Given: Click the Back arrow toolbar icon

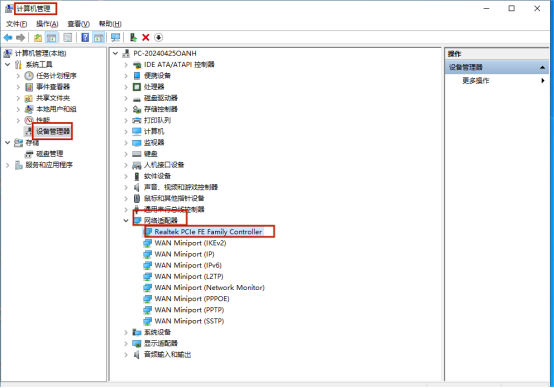Looking at the screenshot, I should tap(8, 37).
